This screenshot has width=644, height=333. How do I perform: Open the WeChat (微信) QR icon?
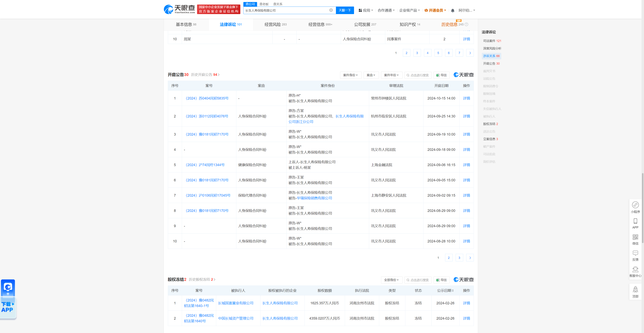coord(635,240)
